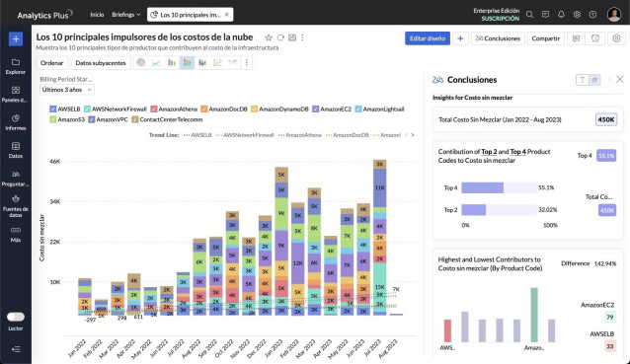The image size is (630, 364).
Task: Uncheck the ContactCenterTelecomm legend checkbox
Action: [135, 119]
